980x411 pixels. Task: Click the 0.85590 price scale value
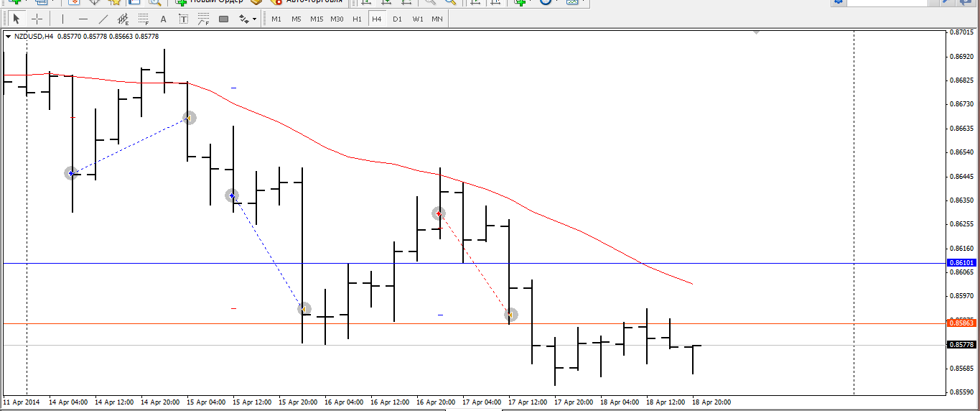point(961,392)
